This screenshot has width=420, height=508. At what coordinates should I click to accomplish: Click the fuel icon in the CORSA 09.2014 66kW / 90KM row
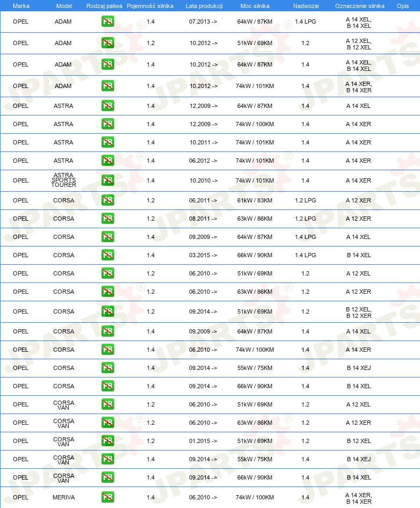(107, 386)
